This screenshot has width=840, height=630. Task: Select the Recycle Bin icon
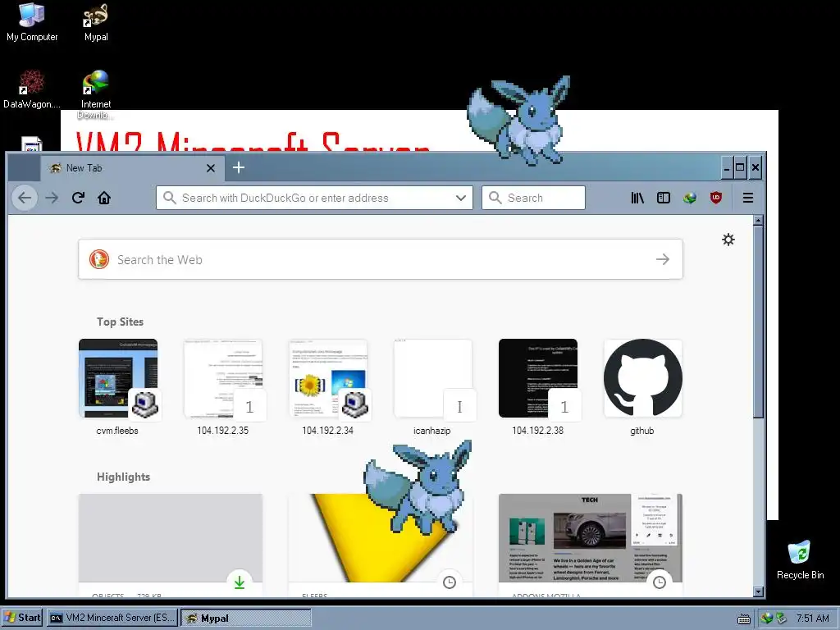(x=800, y=559)
